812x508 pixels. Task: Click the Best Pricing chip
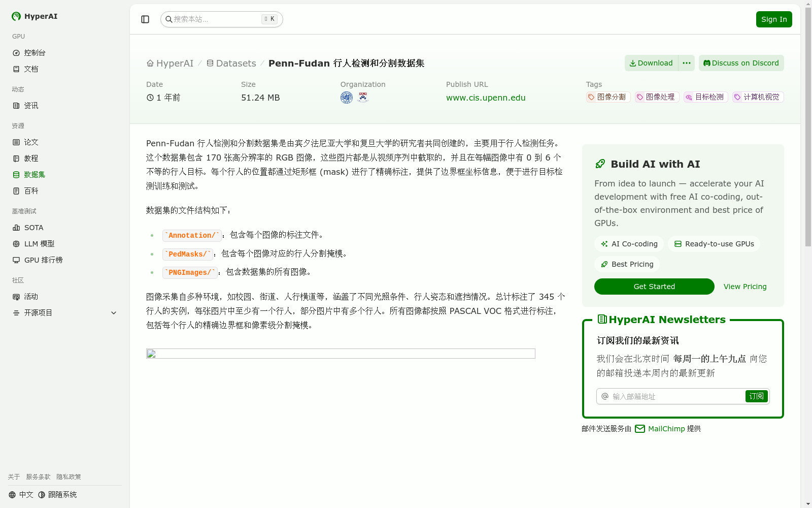[x=627, y=264]
